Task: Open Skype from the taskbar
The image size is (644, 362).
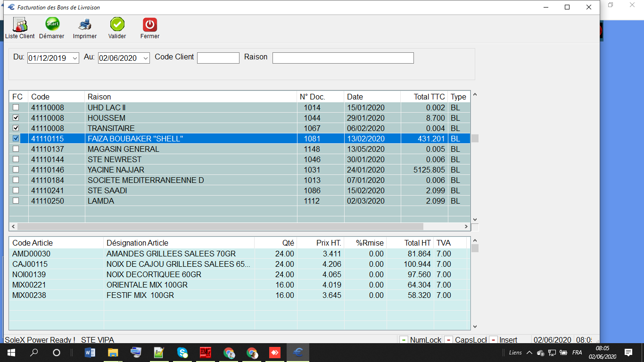Action: pyautogui.click(x=182, y=353)
